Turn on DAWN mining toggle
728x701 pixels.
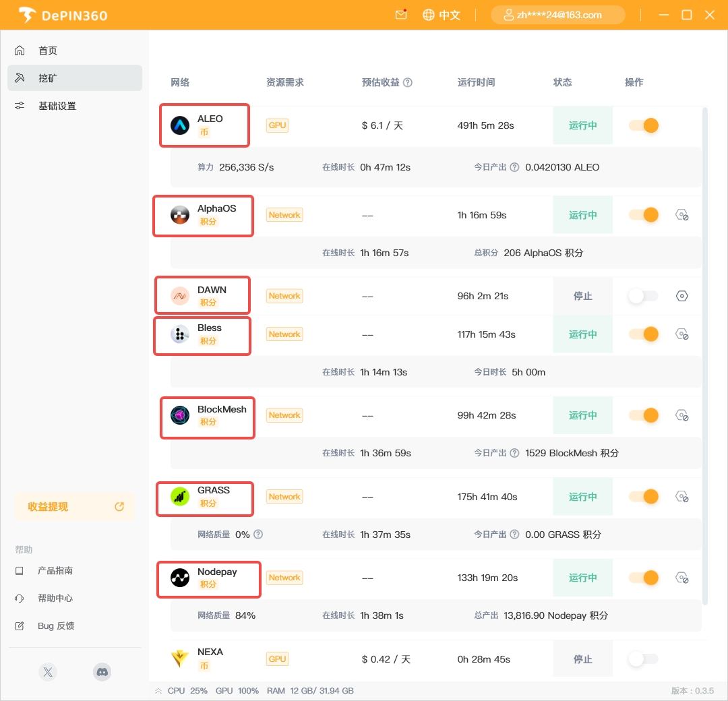pos(644,296)
